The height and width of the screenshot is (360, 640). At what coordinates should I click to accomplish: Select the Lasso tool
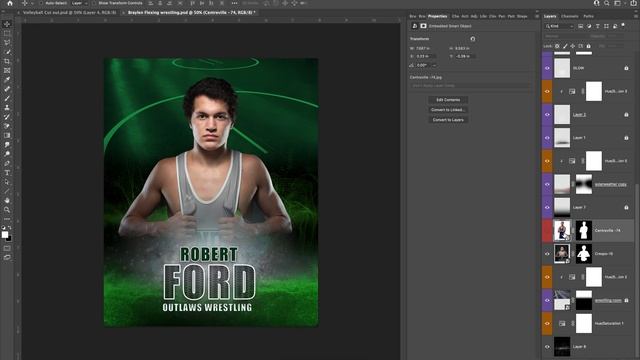[x=7, y=43]
